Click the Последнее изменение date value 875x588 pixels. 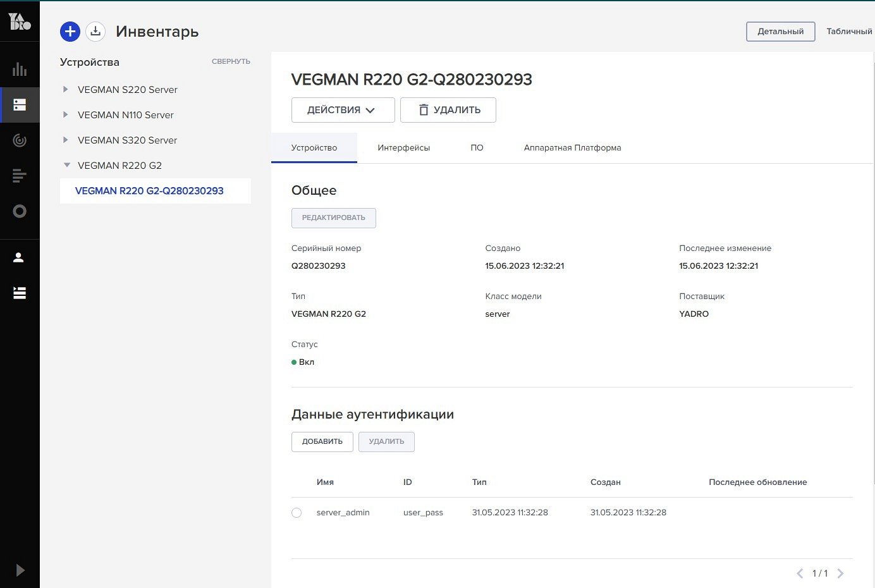coord(719,266)
